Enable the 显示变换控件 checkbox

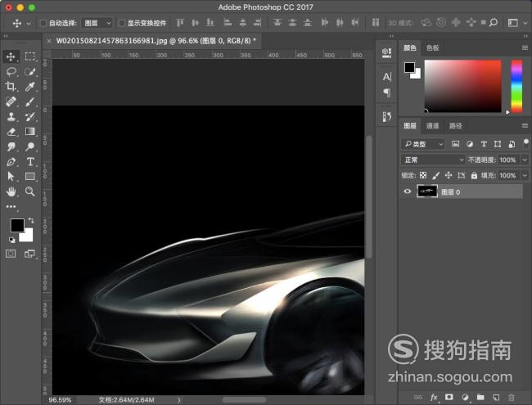121,23
